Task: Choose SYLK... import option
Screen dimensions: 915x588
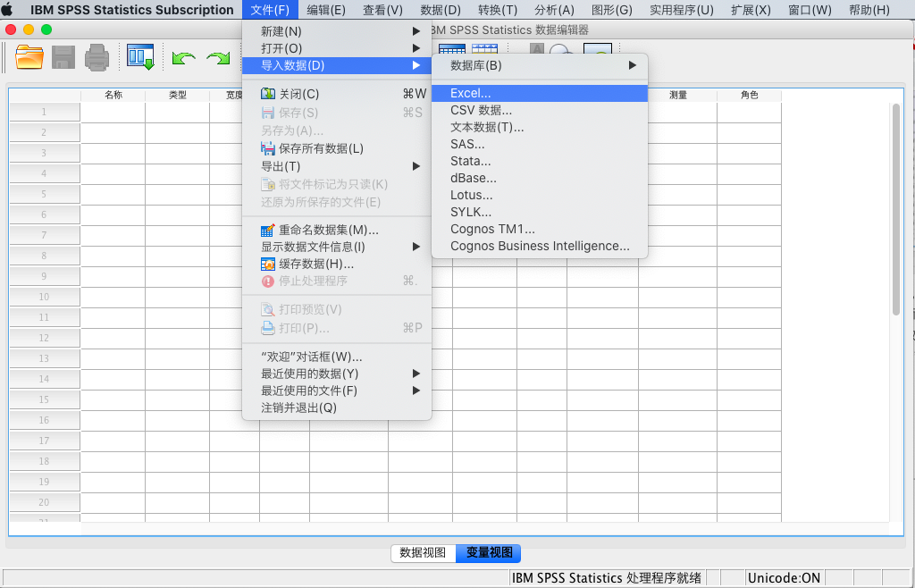Action: pos(540,212)
